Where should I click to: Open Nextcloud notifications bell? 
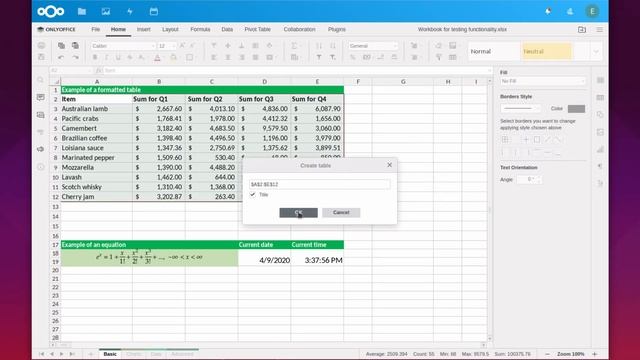[548, 11]
